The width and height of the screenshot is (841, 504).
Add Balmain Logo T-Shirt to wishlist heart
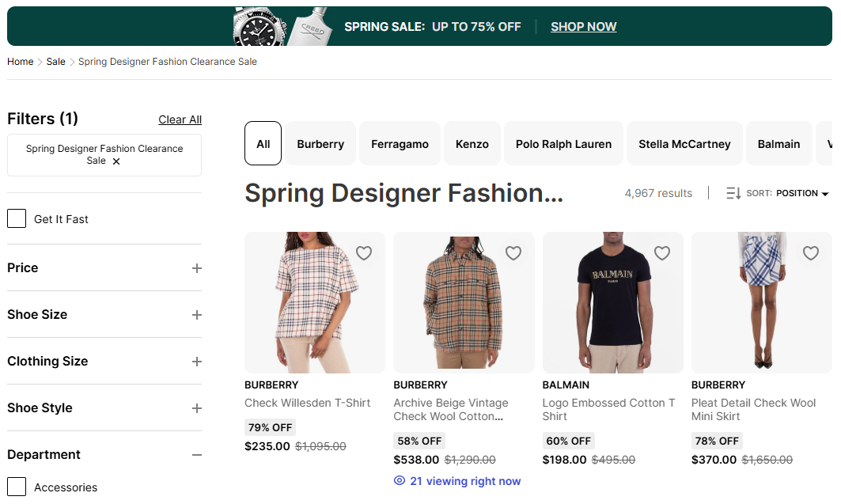click(662, 253)
